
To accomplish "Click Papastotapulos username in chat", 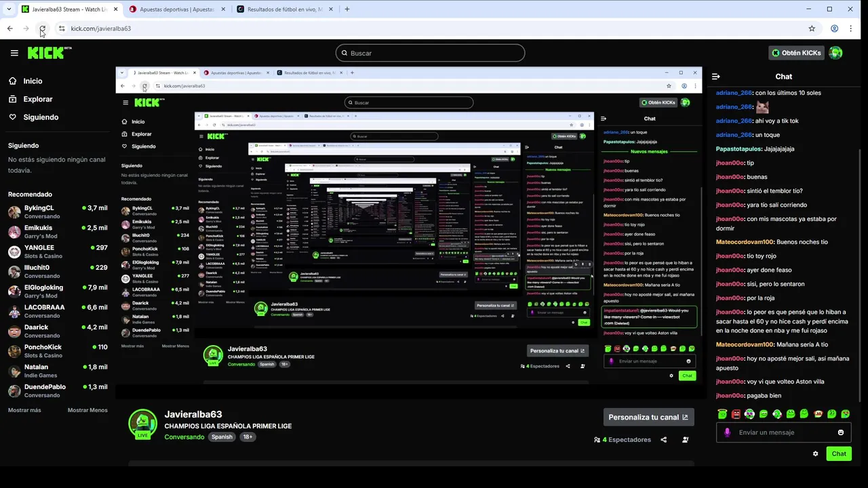I will click(x=738, y=148).
